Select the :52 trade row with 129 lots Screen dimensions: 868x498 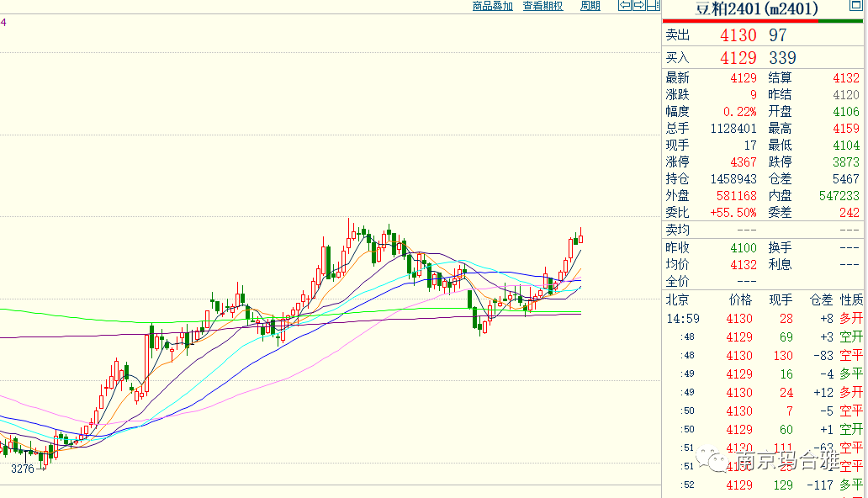(x=765, y=485)
